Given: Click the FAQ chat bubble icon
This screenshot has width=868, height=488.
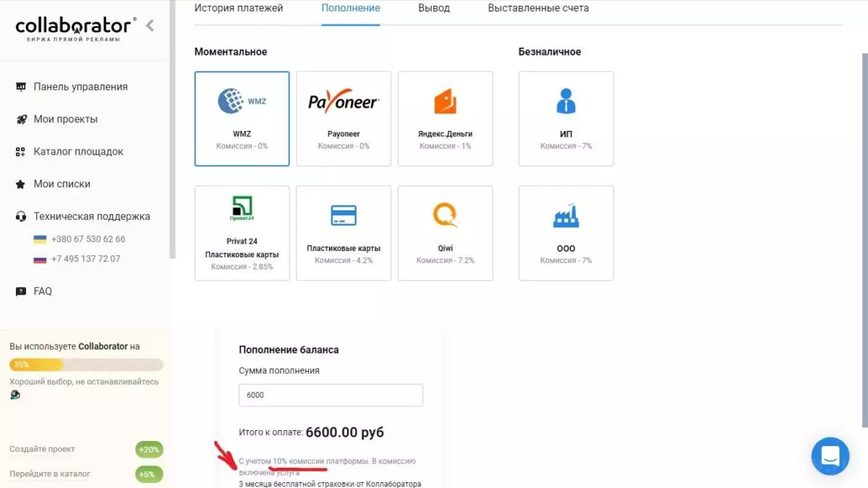Looking at the screenshot, I should coord(20,291).
